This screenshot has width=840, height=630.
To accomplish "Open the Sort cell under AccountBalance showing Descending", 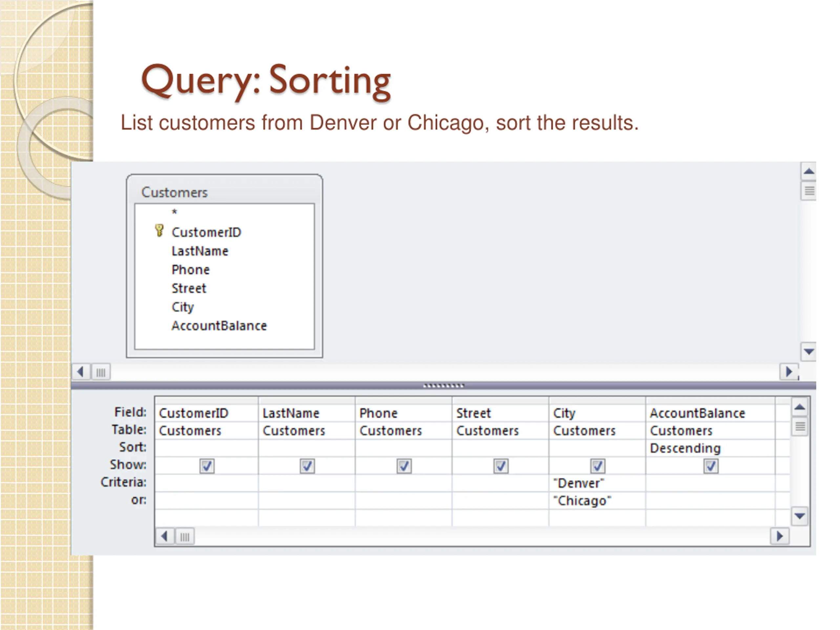I will pyautogui.click(x=710, y=448).
